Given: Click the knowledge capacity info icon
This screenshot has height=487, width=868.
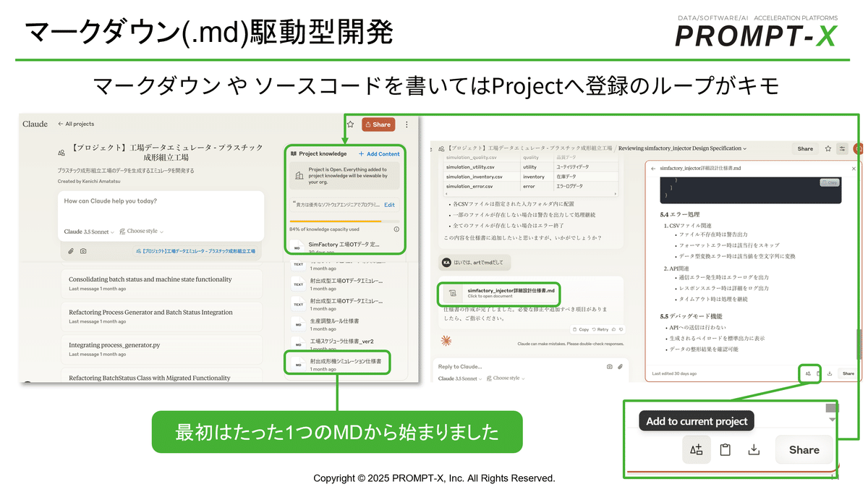Looking at the screenshot, I should coord(396,229).
